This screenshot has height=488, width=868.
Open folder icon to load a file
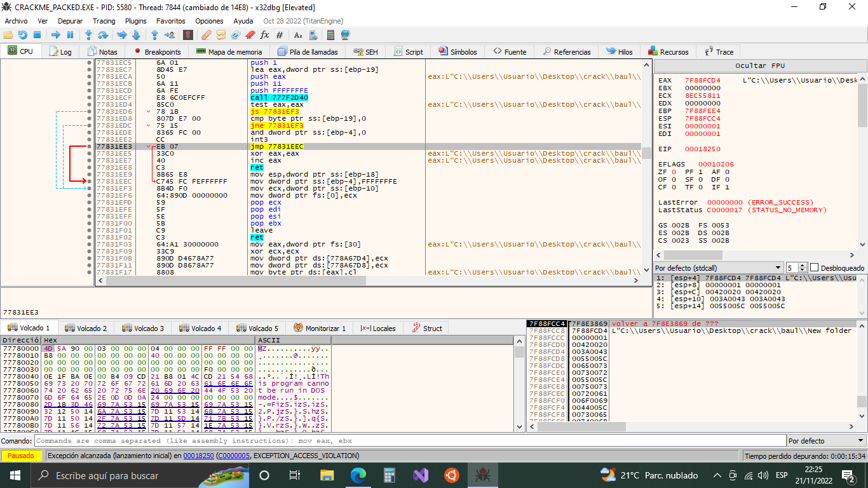coord(8,35)
